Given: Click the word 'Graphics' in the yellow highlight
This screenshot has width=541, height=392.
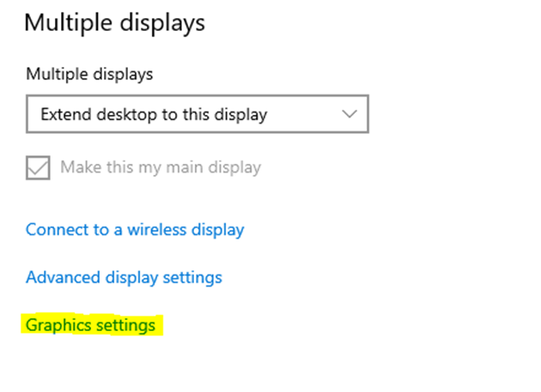Looking at the screenshot, I should pos(56,326).
